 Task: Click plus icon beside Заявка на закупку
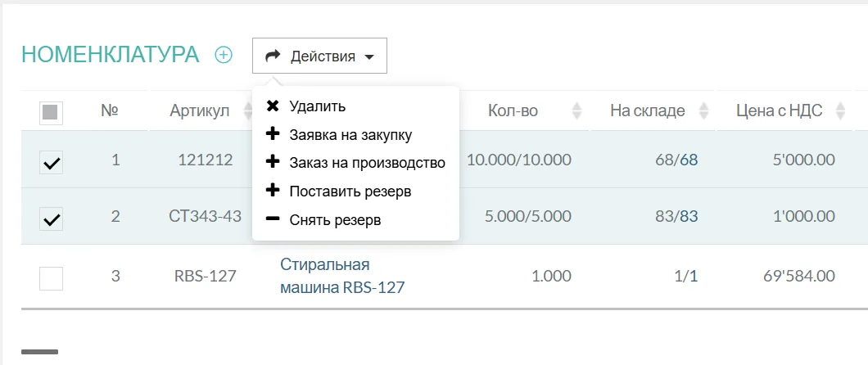(273, 134)
